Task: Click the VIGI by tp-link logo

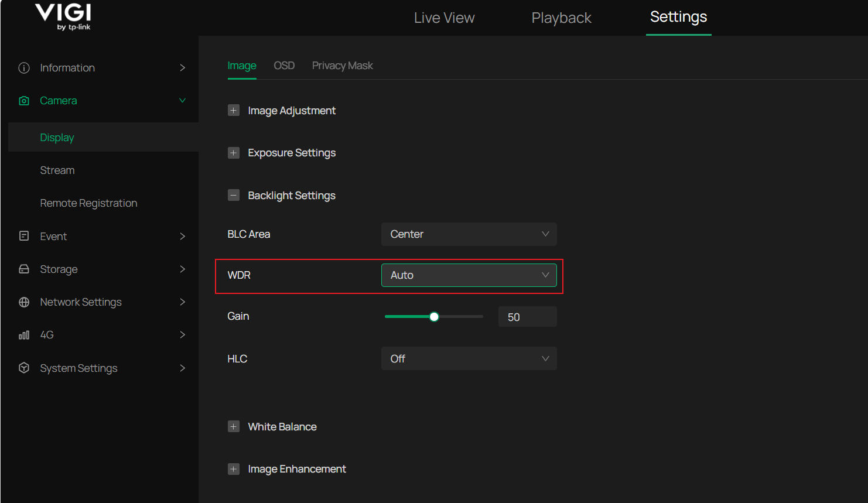Action: pos(63,16)
